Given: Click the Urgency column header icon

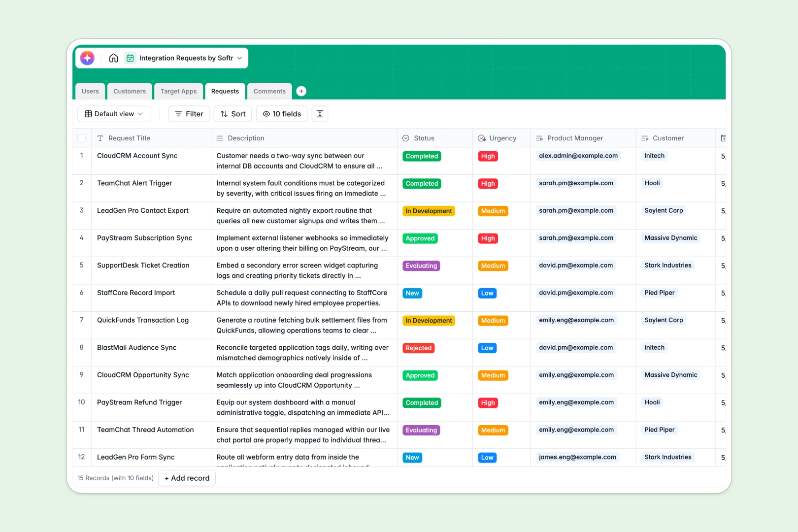Looking at the screenshot, I should point(482,138).
